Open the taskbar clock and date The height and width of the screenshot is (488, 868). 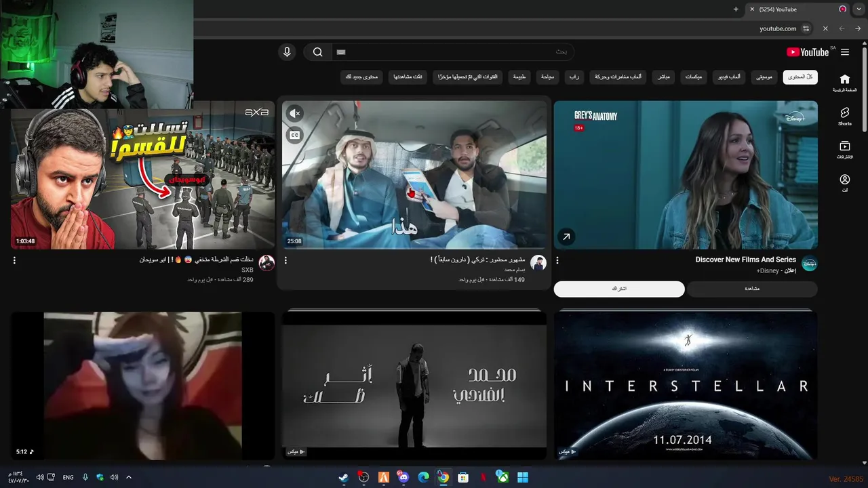tap(18, 477)
